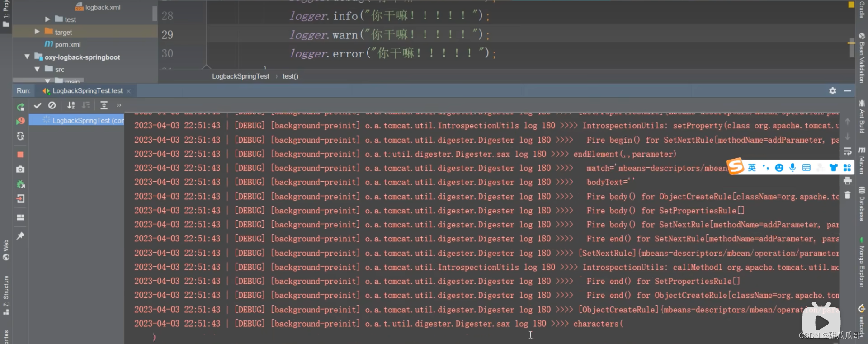Click logger.warn code line
The height and width of the screenshot is (344, 868).
point(389,34)
